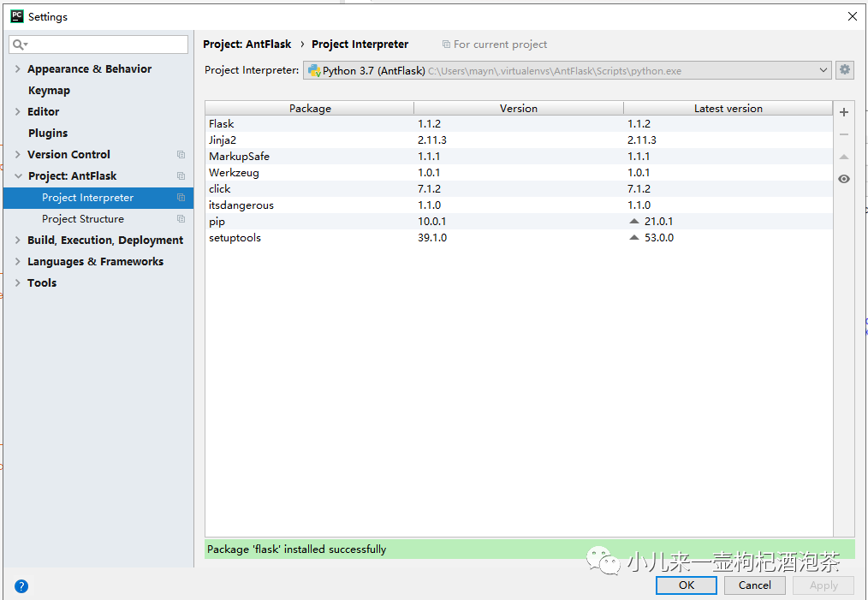
Task: Click the help question mark icon
Action: tap(21, 586)
